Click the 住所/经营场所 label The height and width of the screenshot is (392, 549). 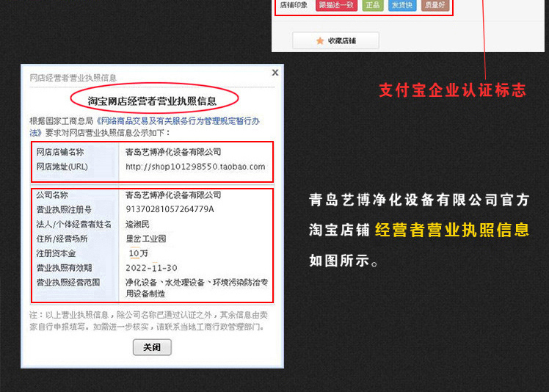tap(62, 239)
